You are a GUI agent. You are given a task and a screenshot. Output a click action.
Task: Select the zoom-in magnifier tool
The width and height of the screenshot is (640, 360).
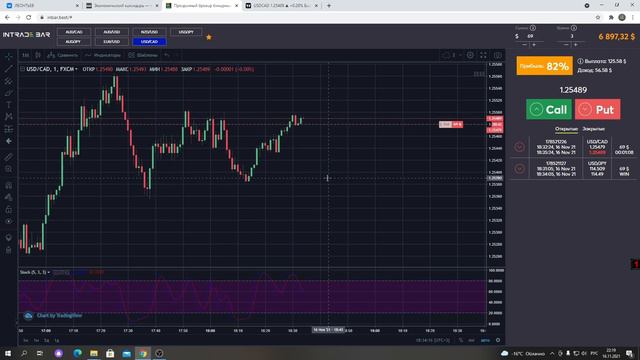tap(9, 169)
